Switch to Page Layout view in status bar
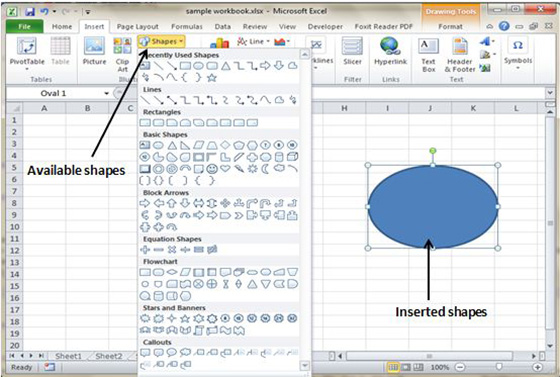This screenshot has height=377, width=560. coord(406,367)
